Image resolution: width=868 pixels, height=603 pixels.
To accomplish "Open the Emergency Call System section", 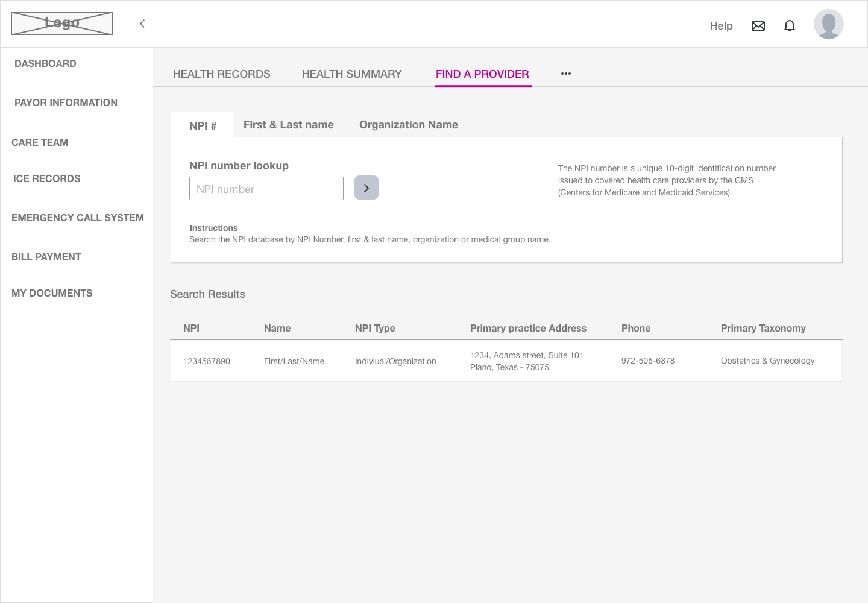I will coord(78,218).
